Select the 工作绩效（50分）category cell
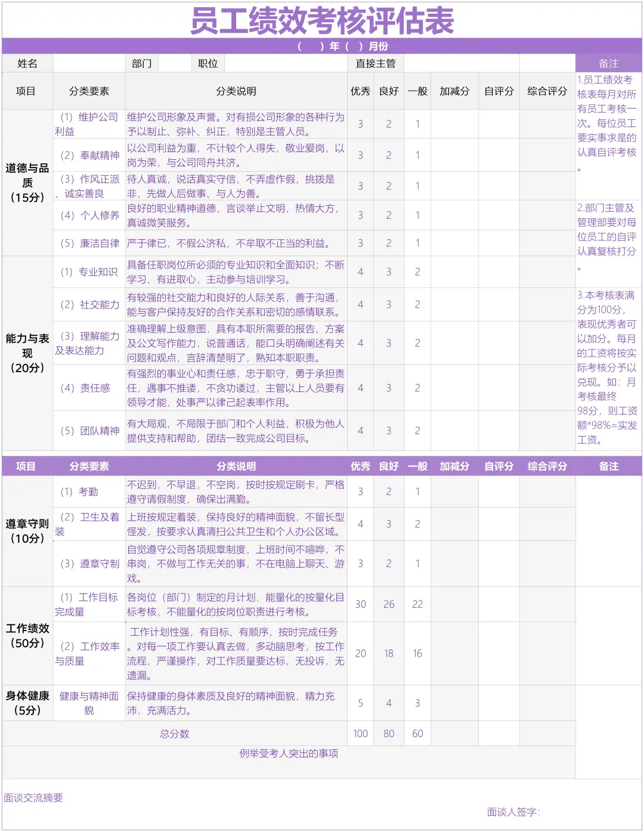This screenshot has width=644, height=832. coord(27,635)
